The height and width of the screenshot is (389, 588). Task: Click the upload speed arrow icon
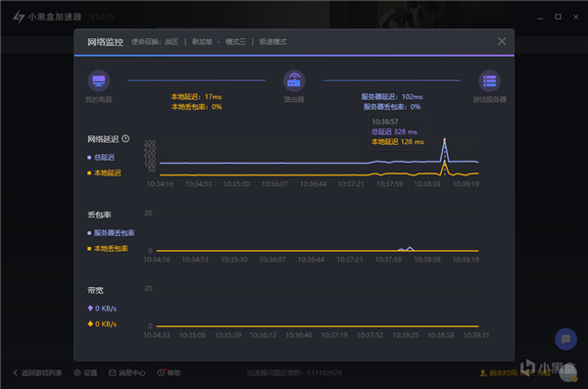coord(90,308)
